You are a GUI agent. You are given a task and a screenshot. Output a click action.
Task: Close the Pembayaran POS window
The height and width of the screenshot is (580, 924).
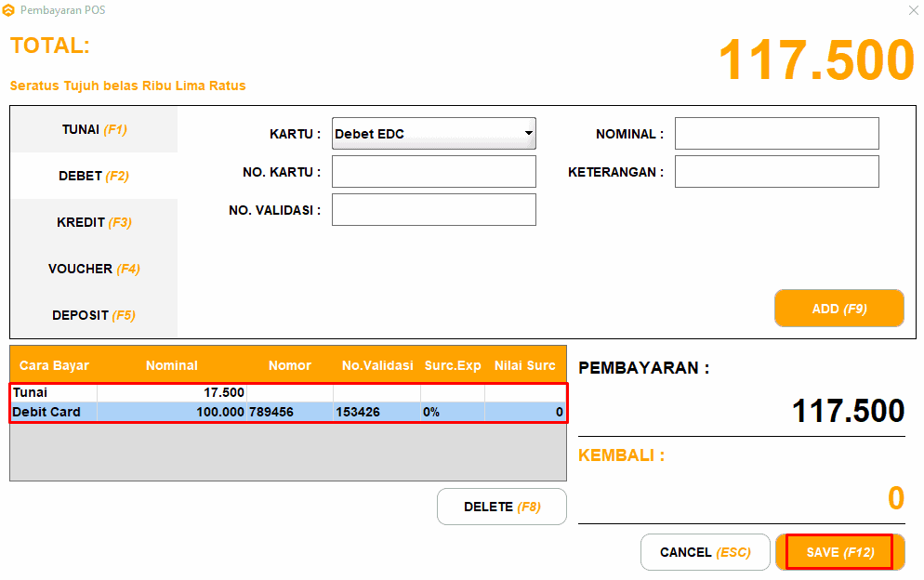point(913,10)
